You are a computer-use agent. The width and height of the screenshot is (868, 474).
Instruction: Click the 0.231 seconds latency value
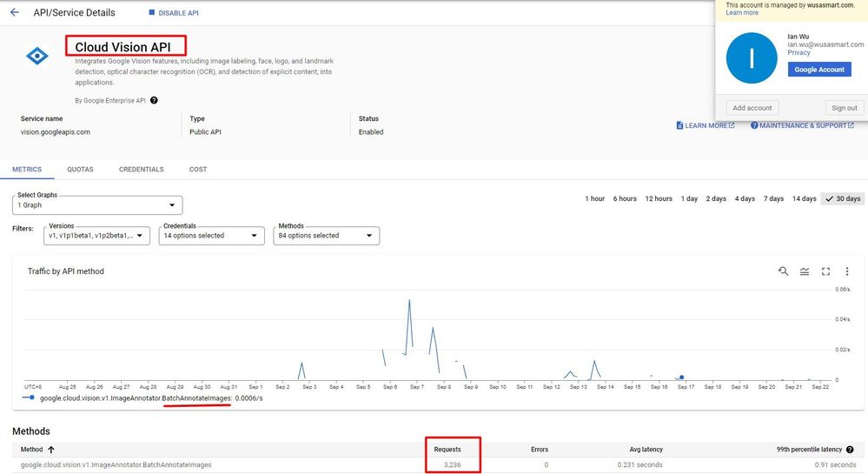click(640, 464)
